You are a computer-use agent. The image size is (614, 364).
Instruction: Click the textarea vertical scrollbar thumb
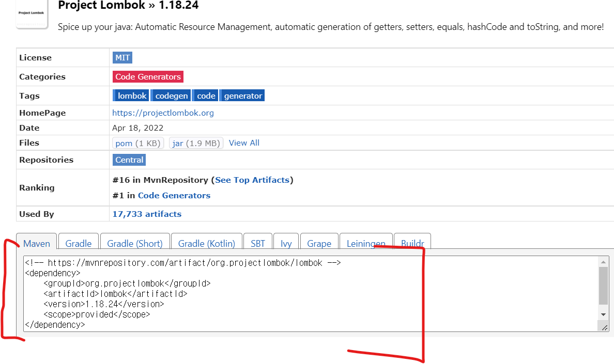pos(603,286)
